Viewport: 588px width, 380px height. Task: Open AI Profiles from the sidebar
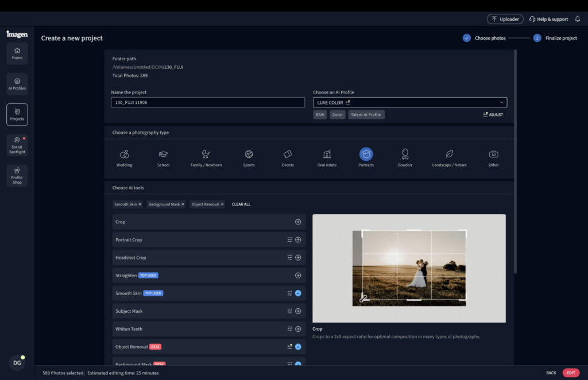tap(17, 84)
